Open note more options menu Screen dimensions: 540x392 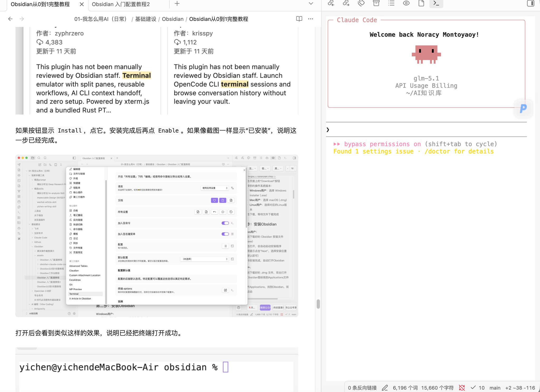[x=311, y=19]
